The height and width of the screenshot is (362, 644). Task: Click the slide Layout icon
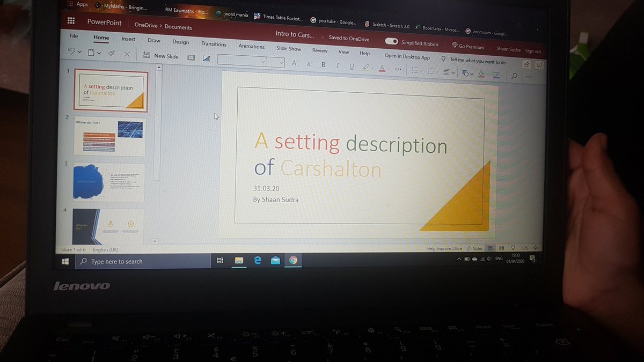coord(191,57)
